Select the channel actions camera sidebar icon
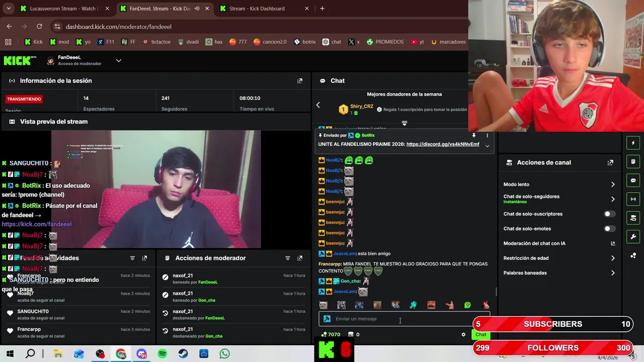Image resolution: width=644 pixels, height=362 pixels. tap(633, 218)
